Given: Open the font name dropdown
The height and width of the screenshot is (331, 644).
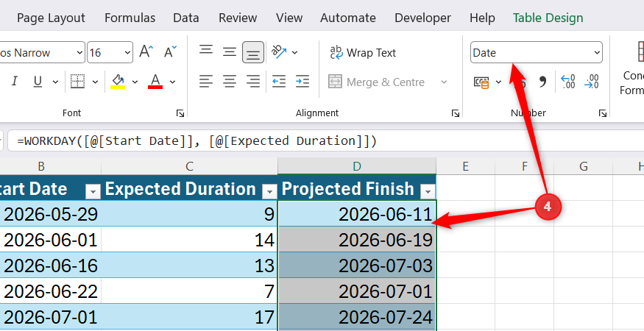Looking at the screenshot, I should [x=79, y=52].
